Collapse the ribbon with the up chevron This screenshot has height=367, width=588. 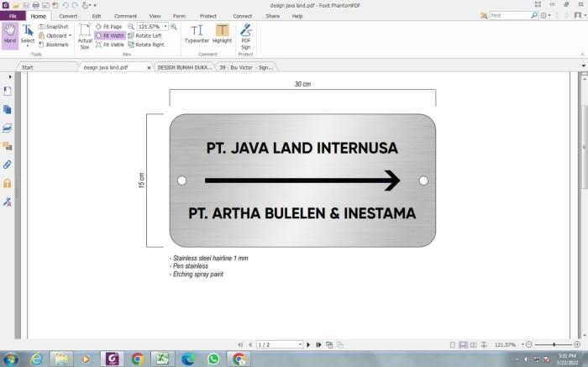(x=582, y=55)
